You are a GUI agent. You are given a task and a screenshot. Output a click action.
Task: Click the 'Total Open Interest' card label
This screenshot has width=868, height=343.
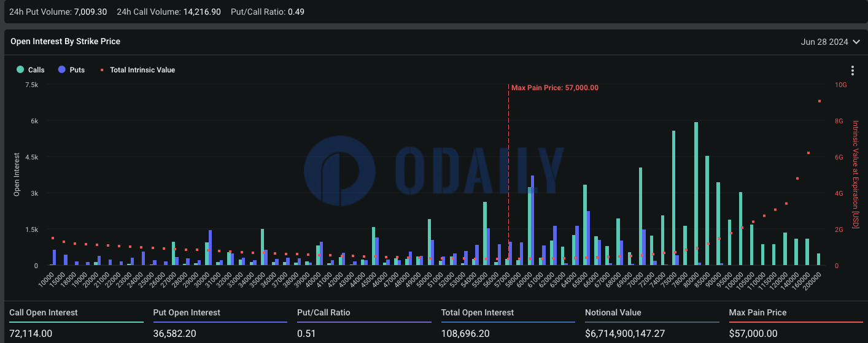point(478,313)
